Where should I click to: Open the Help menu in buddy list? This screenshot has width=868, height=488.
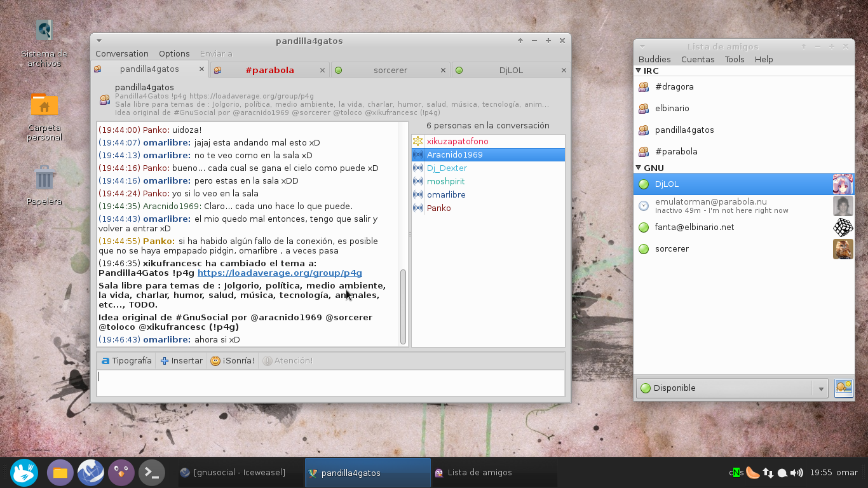[x=764, y=59]
